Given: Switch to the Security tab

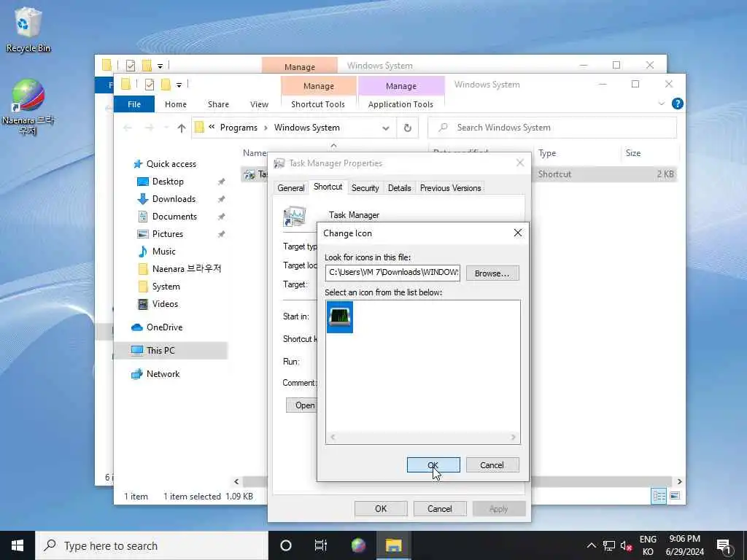Looking at the screenshot, I should (365, 188).
